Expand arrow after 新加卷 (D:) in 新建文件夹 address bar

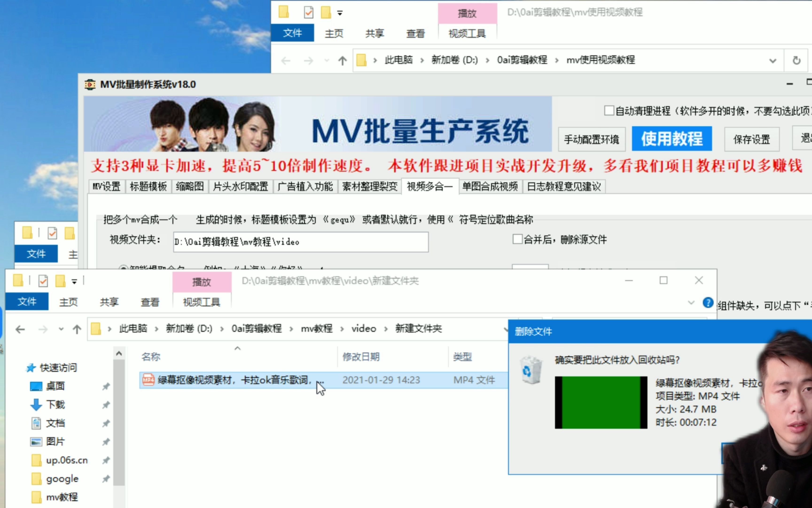click(x=222, y=329)
